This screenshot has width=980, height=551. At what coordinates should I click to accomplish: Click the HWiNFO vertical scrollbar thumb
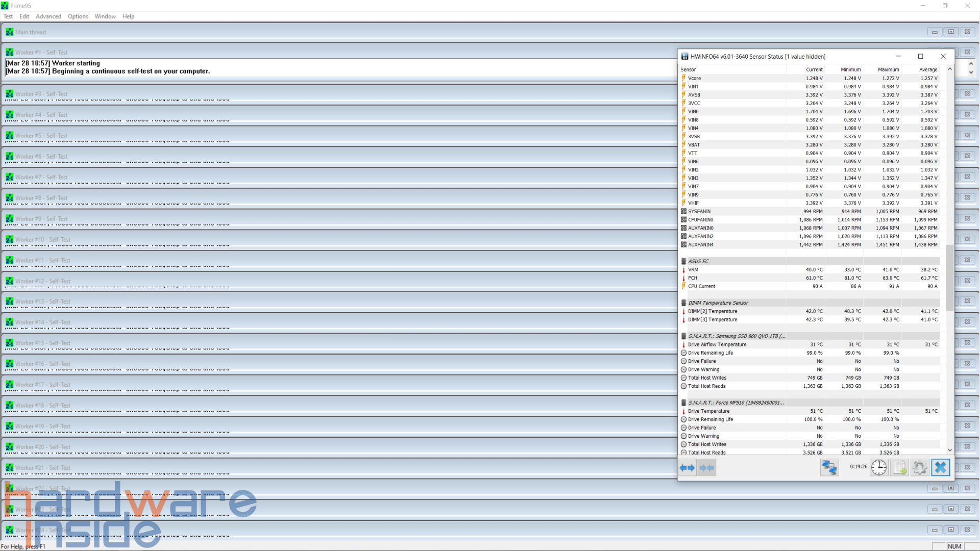[x=949, y=278]
